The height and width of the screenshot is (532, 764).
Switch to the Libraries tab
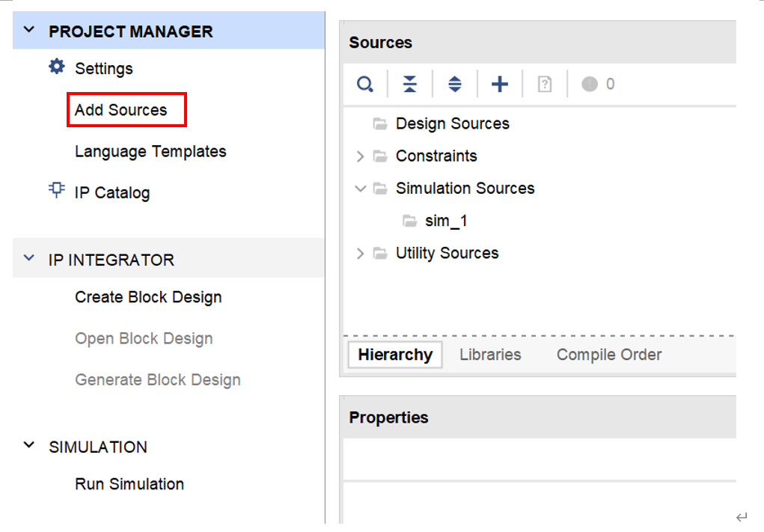click(x=490, y=355)
